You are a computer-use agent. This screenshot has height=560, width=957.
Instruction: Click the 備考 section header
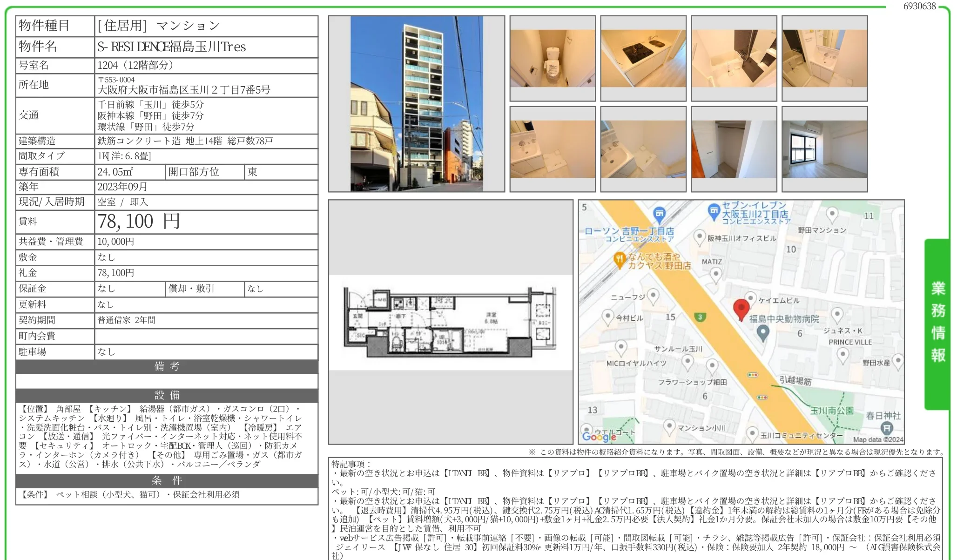pyautogui.click(x=167, y=366)
